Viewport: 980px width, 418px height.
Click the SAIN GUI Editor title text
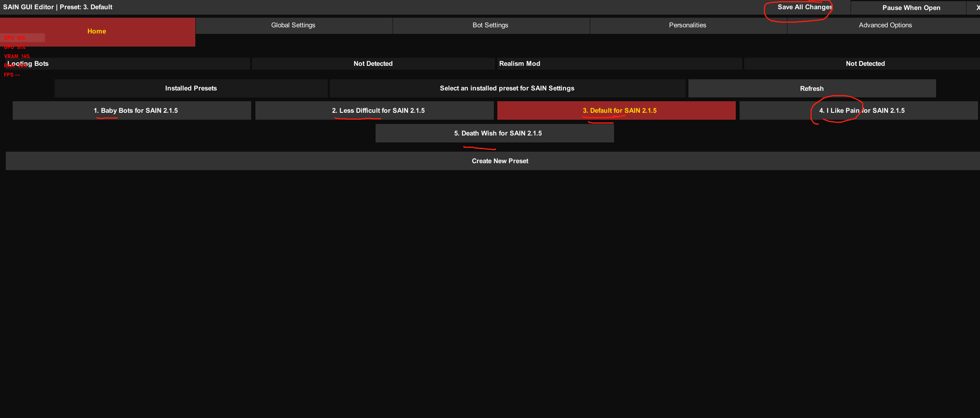point(58,7)
